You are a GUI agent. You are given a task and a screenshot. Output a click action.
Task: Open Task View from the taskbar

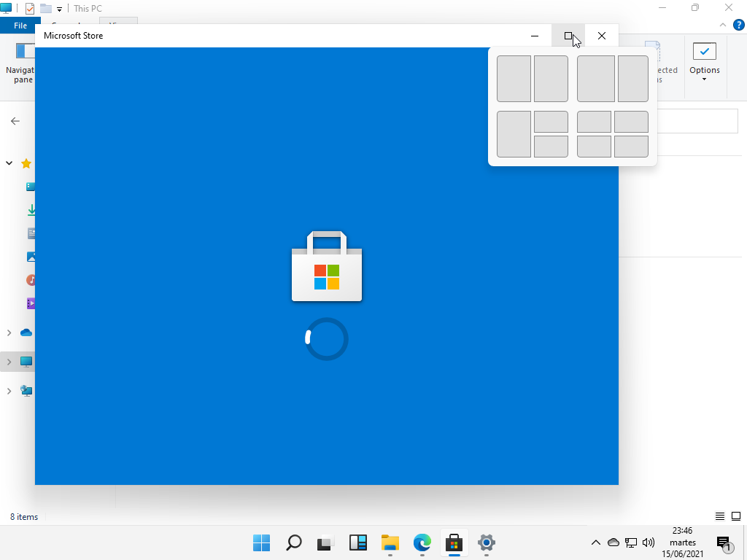point(325,542)
